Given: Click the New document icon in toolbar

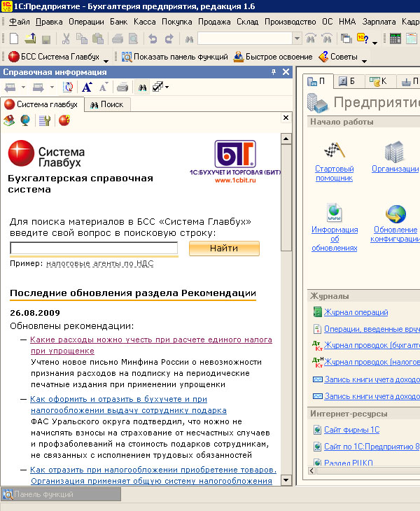Looking at the screenshot, I should 14,38.
